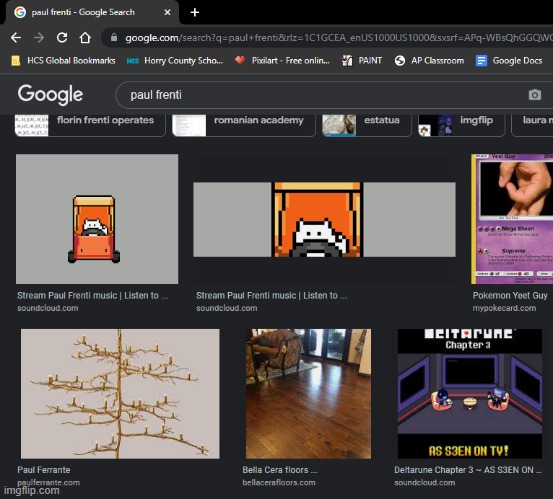Click Pokemon Yeet Guy title link
This screenshot has width=553, height=499.
click(x=510, y=296)
